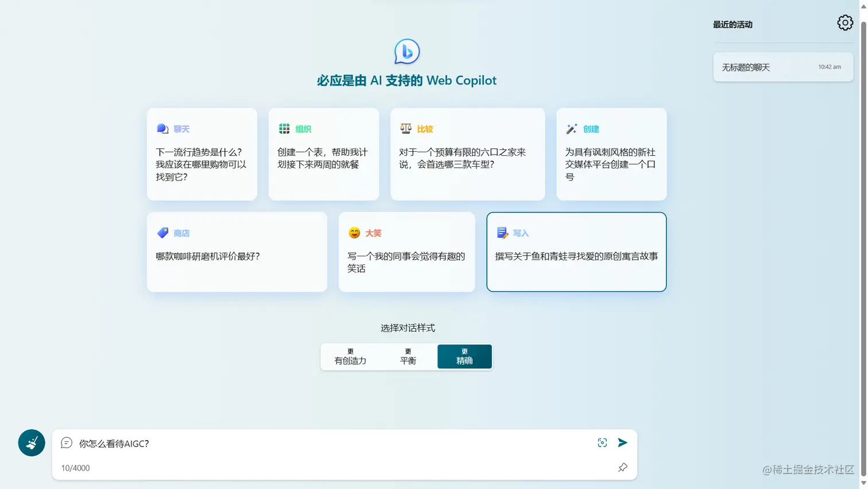Open the 六口之家 car comparison card
868x489 pixels.
(x=468, y=154)
